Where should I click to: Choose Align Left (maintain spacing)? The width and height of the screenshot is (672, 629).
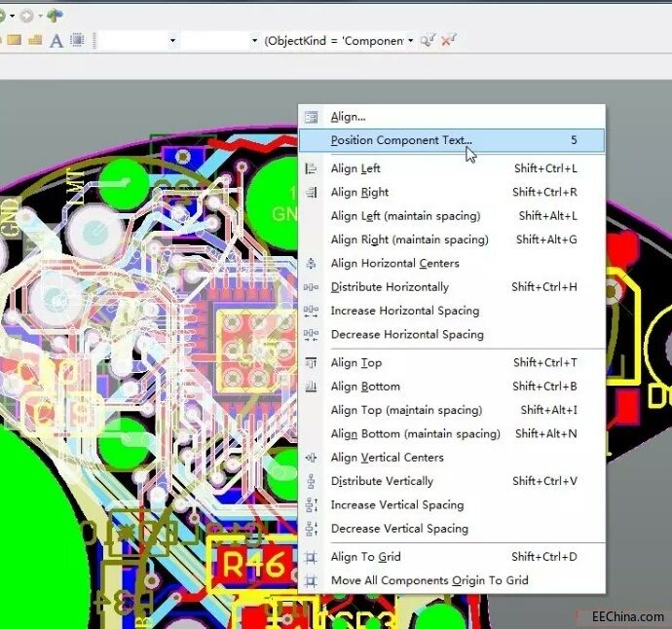pos(405,216)
